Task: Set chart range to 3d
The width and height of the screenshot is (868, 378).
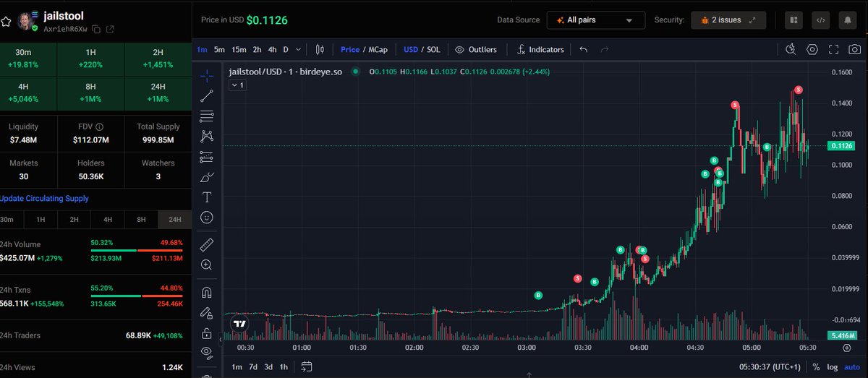Action: tap(268, 367)
